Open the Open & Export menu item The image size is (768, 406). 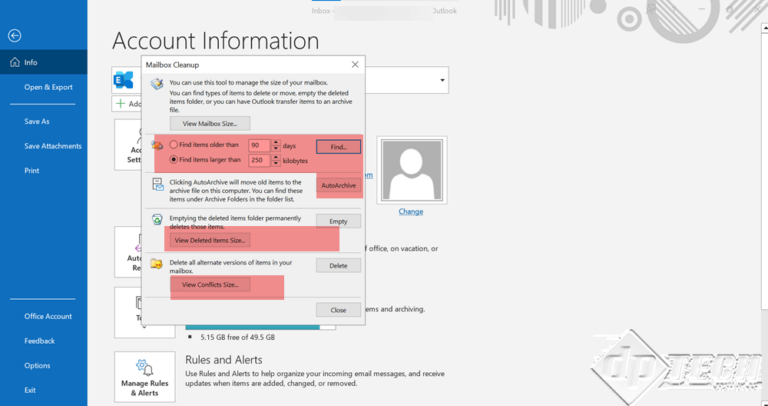tap(48, 87)
